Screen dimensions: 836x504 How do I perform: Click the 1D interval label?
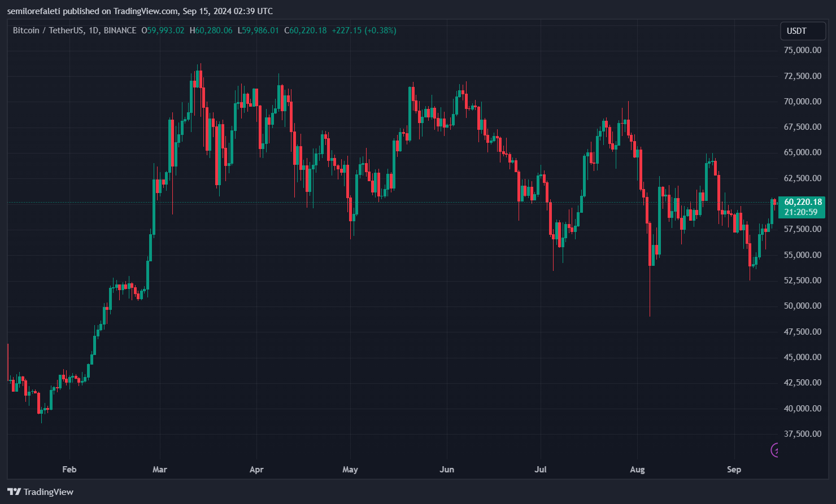click(94, 30)
